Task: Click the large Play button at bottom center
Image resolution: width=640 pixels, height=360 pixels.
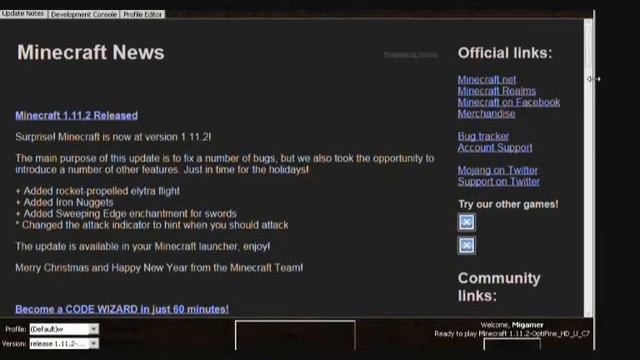Action: click(x=295, y=335)
